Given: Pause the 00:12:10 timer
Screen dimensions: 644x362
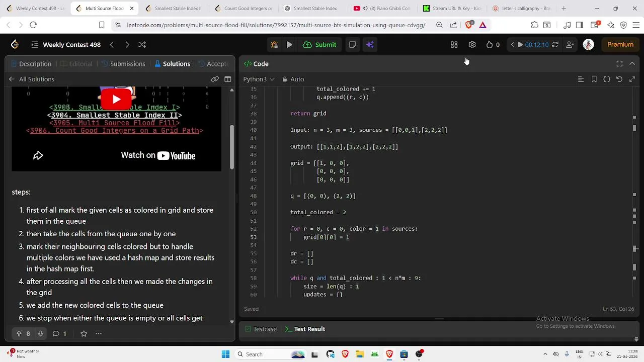Looking at the screenshot, I should click(x=520, y=45).
